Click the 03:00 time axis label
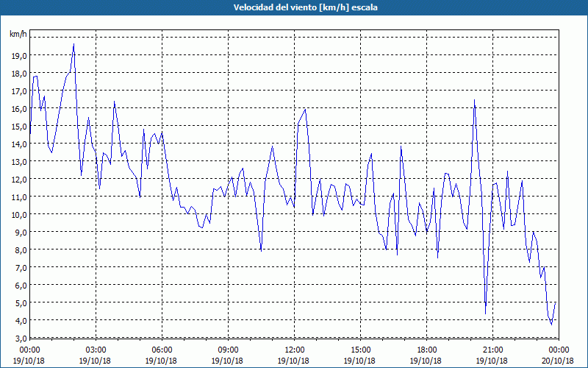Viewport: 588px width, 368px height. [x=96, y=350]
